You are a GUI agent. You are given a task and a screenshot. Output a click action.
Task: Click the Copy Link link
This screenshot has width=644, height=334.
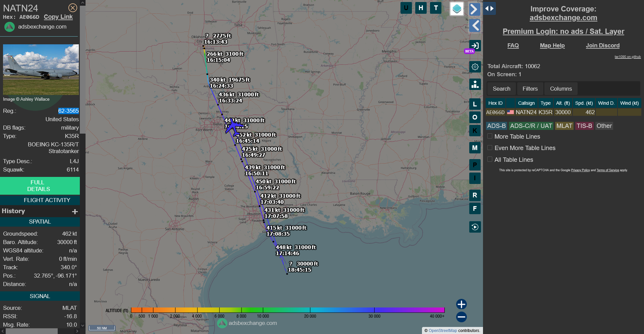58,17
